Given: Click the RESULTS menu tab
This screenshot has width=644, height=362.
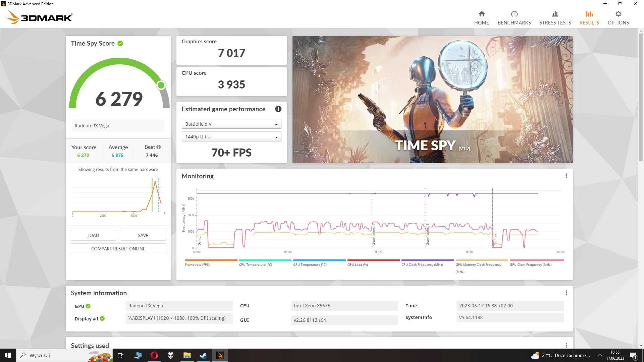Looking at the screenshot, I should (x=589, y=18).
